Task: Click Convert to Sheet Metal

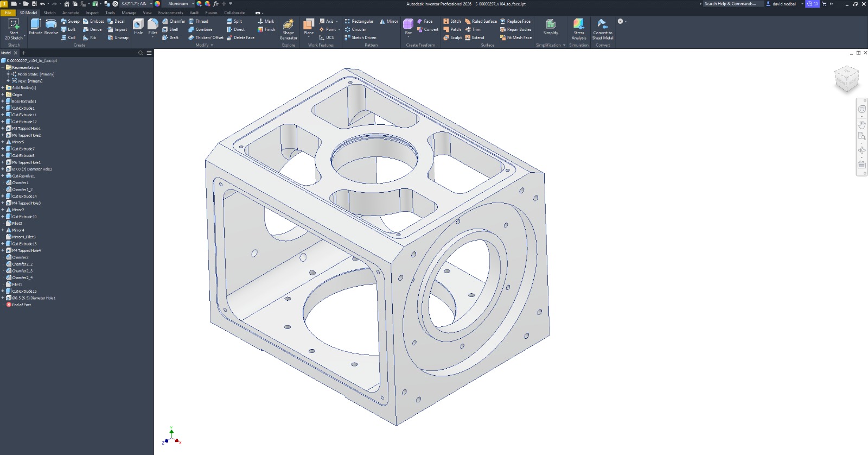Action: point(602,29)
